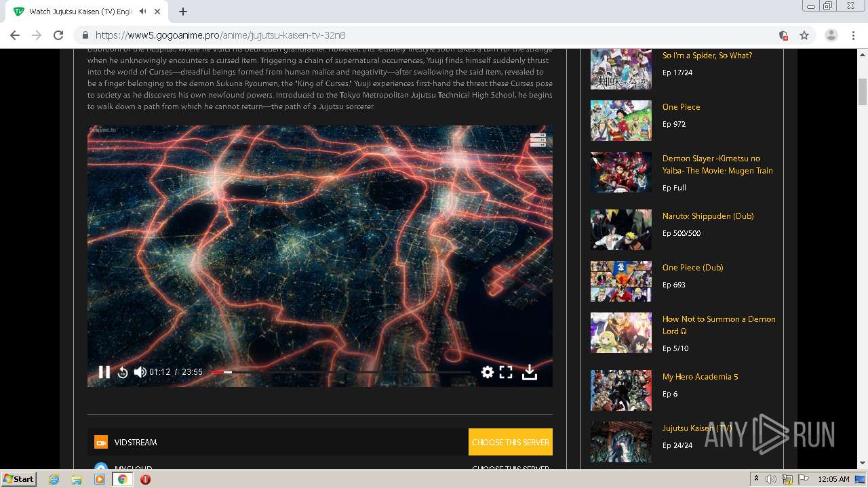This screenshot has height=488, width=868.
Task: Open How Not to Summon a Demon Lord link
Action: tap(719, 325)
